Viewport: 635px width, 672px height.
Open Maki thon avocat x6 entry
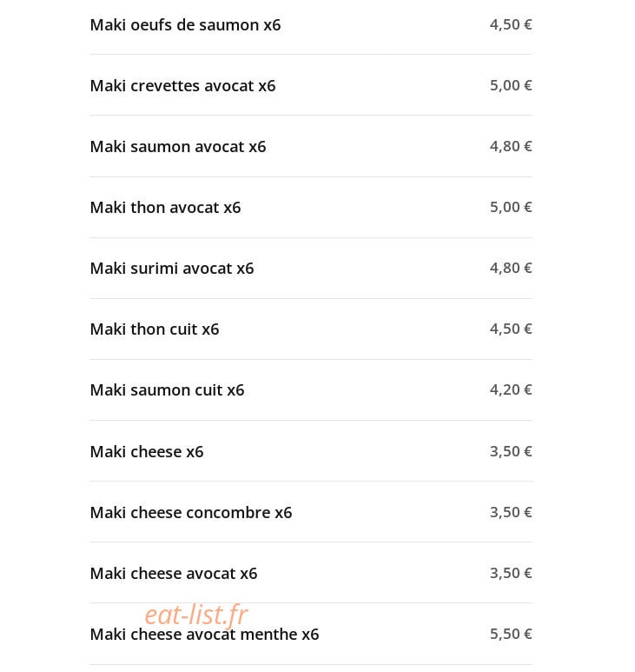[x=165, y=208]
